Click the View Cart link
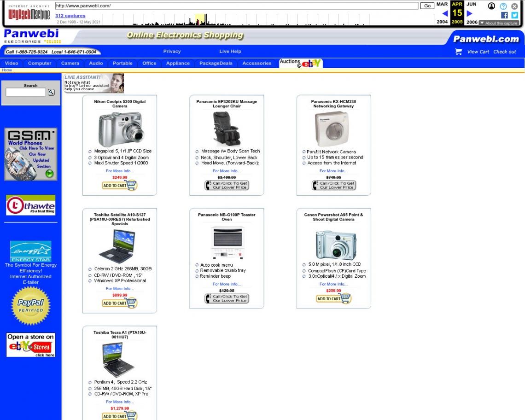 (x=478, y=52)
